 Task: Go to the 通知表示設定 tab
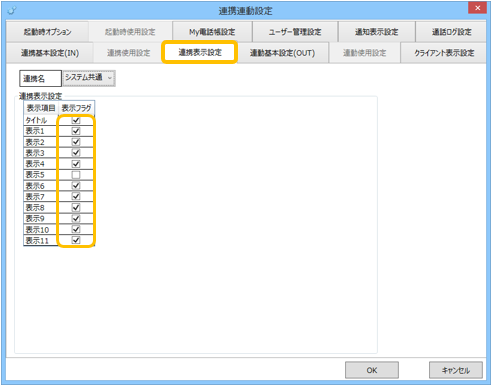(x=376, y=32)
